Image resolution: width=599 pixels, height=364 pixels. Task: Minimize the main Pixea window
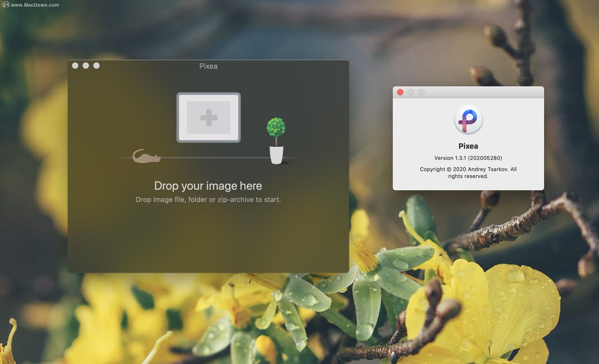(x=86, y=66)
